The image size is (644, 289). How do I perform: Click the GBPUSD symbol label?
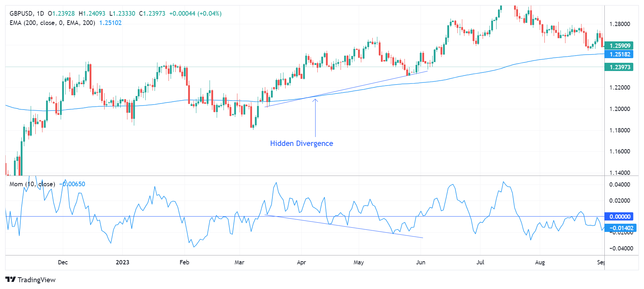(x=21, y=14)
